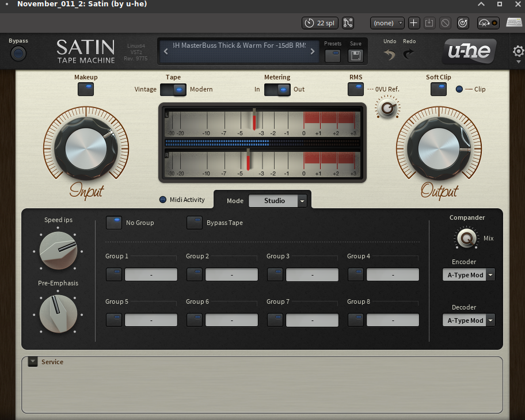Click the Bypass power button

18,54
